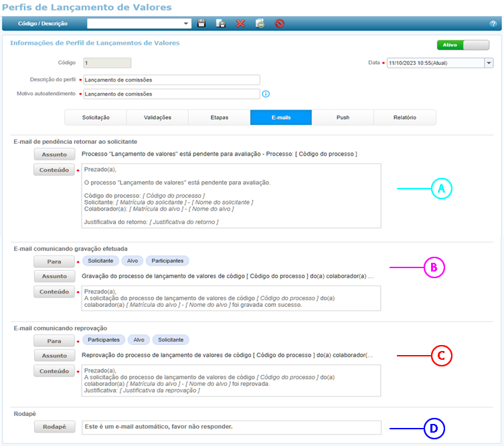Screen dimensions: 504x446
Task: Click the pendência e-mail content text box
Action: pos(231,196)
